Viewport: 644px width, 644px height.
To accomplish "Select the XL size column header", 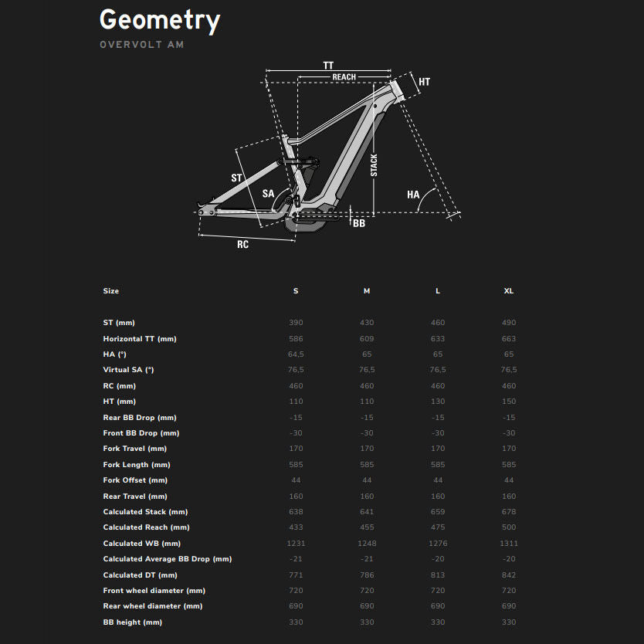I will tap(508, 291).
